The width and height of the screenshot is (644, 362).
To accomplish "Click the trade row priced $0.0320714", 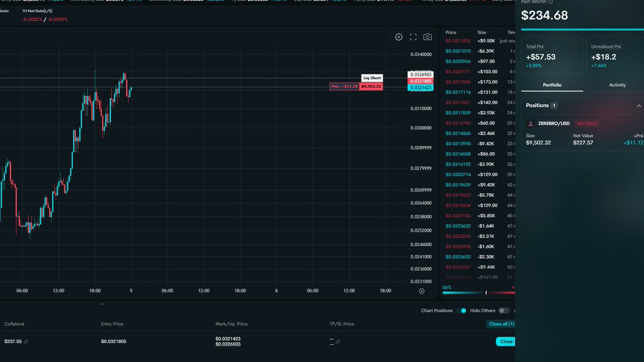I will coord(479,174).
